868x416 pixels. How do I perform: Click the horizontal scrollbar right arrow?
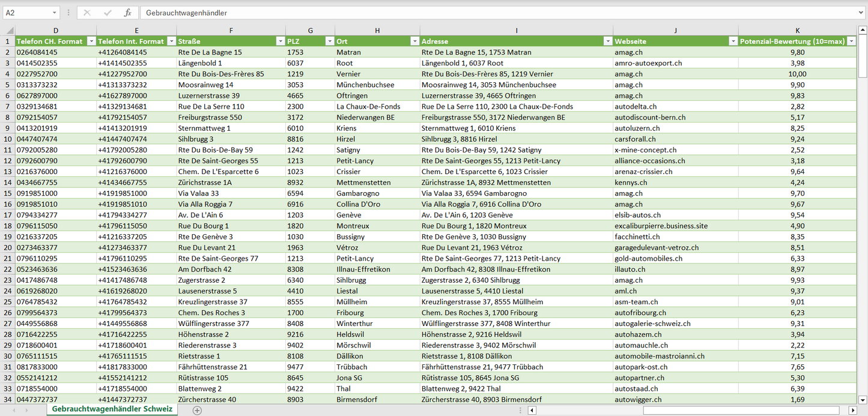(852, 411)
